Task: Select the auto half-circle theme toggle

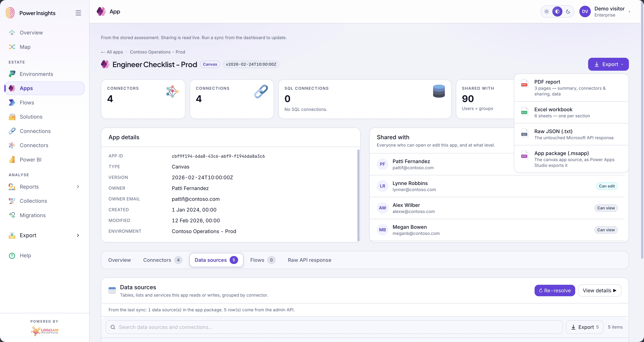Action: click(557, 11)
